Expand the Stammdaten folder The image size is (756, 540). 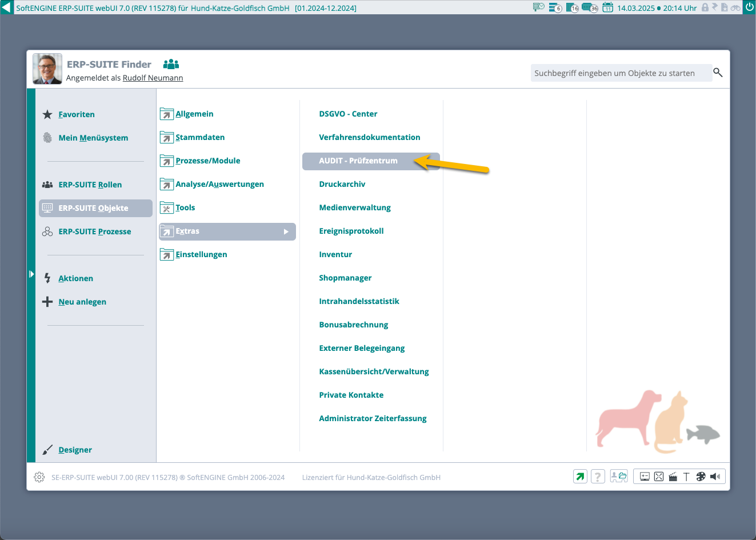199,137
